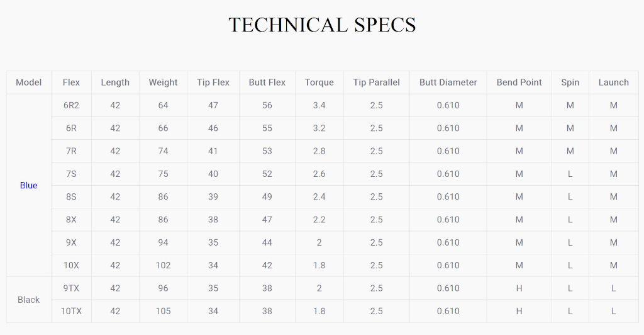Click the Launch column header
This screenshot has height=335, width=644.
614,82
